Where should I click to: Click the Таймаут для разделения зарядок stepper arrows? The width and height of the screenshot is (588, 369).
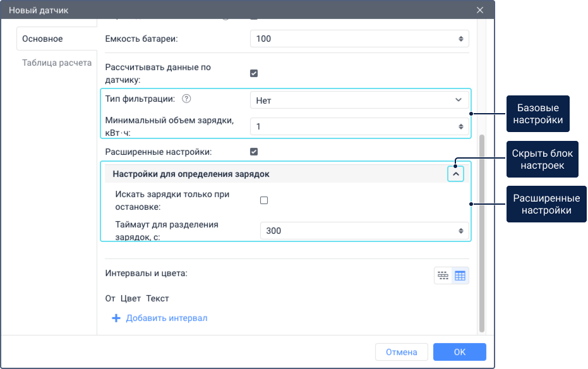(x=460, y=231)
